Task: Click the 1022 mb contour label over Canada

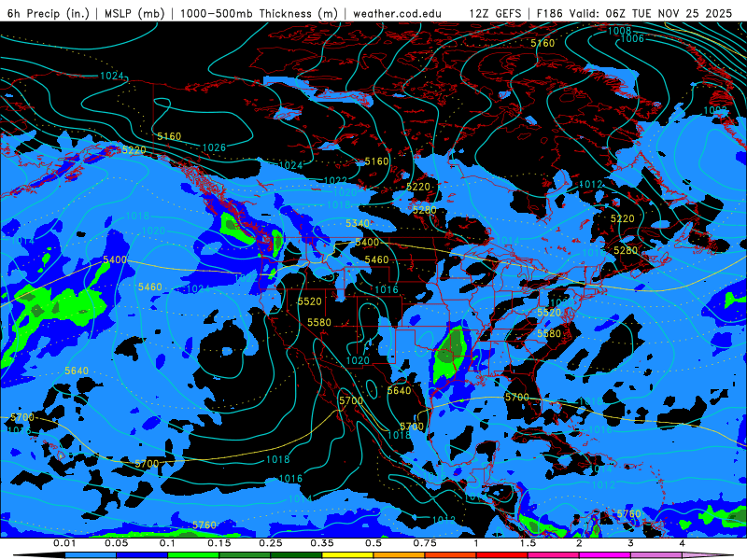Action: 335,181
